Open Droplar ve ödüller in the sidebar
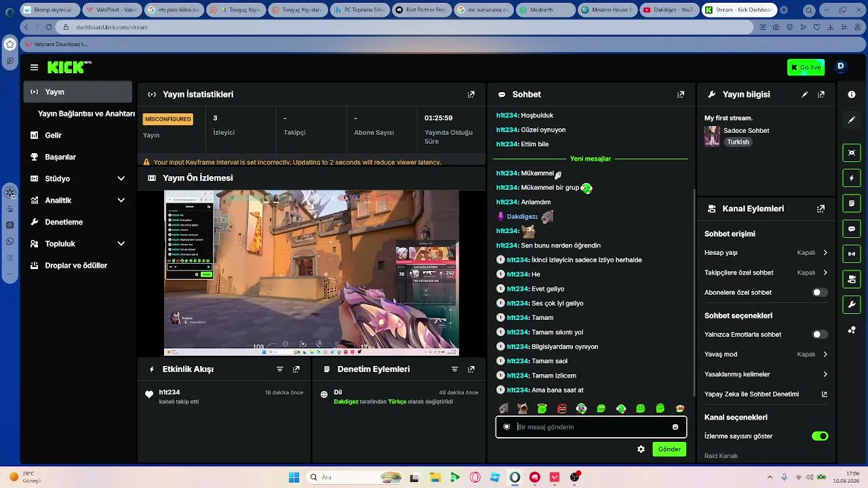Screen dimensions: 868x488 pyautogui.click(x=78, y=266)
